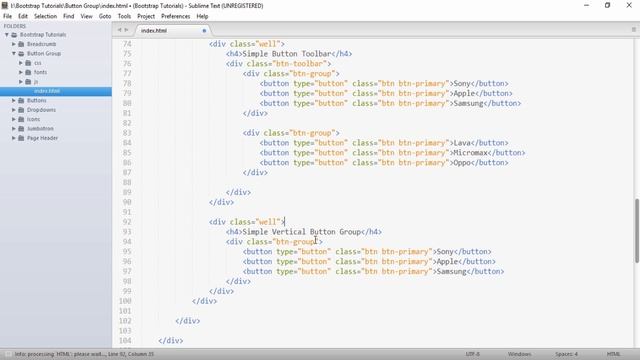The image size is (640, 360).
Task: Click the vertical scrollbar thumb
Action: tap(636, 231)
